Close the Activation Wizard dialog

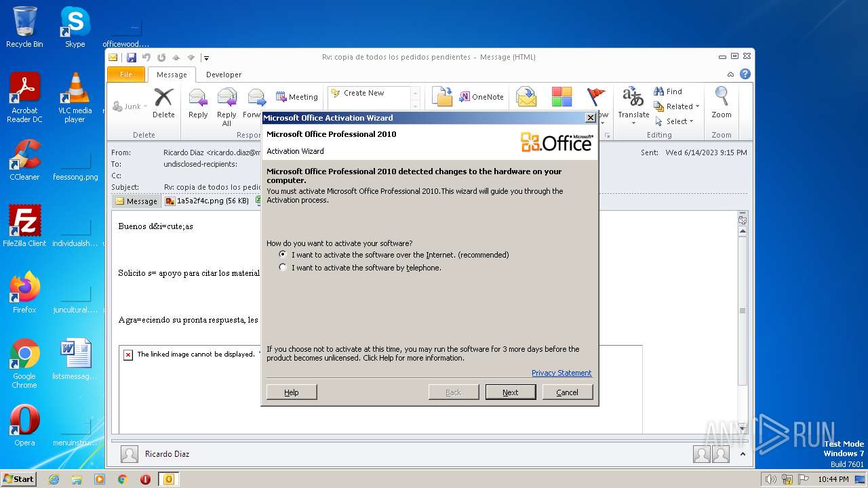pos(590,118)
